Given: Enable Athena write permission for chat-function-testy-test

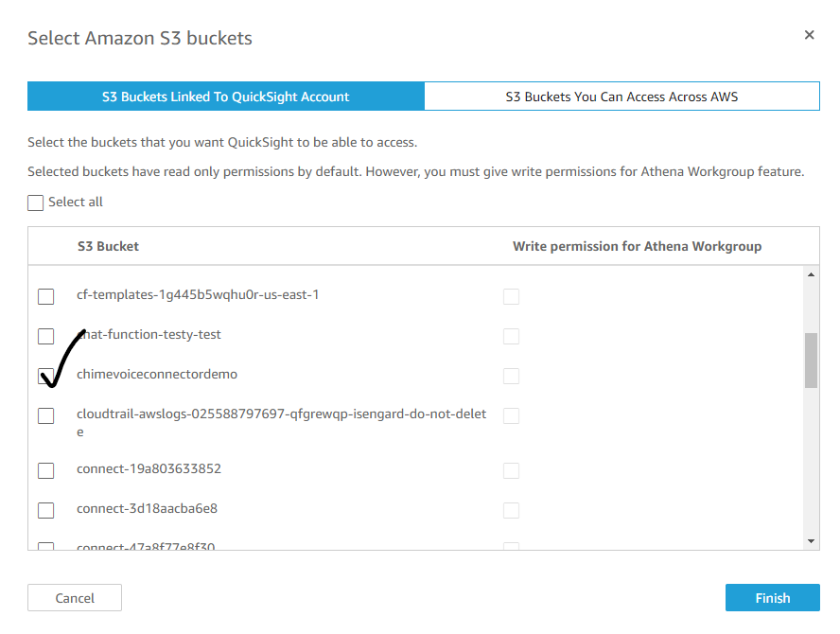Looking at the screenshot, I should (x=511, y=336).
